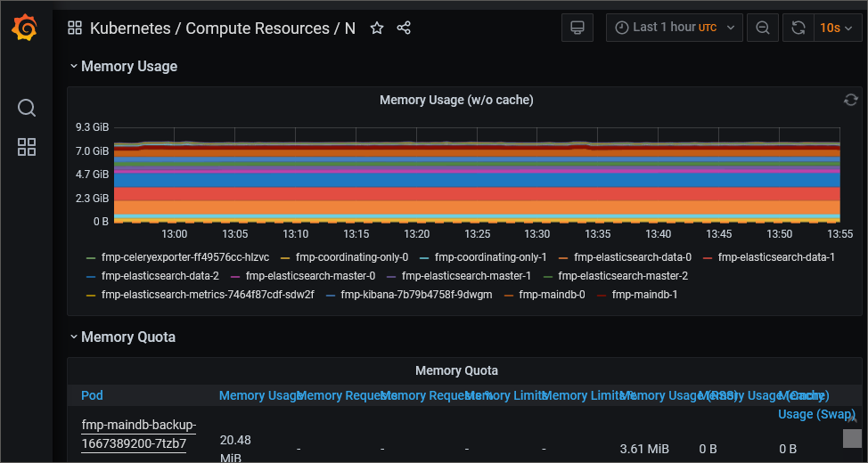The width and height of the screenshot is (868, 463).
Task: Star this dashboard as favorite
Action: click(x=377, y=28)
